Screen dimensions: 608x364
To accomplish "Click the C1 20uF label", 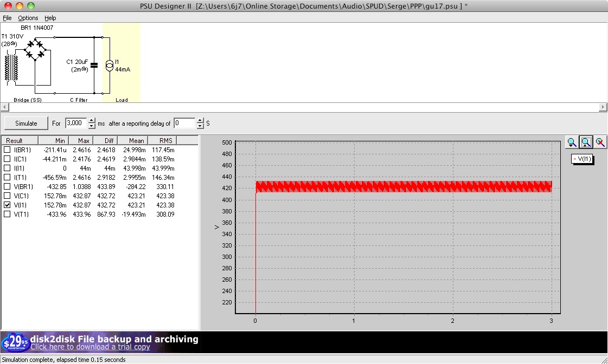I will point(77,62).
